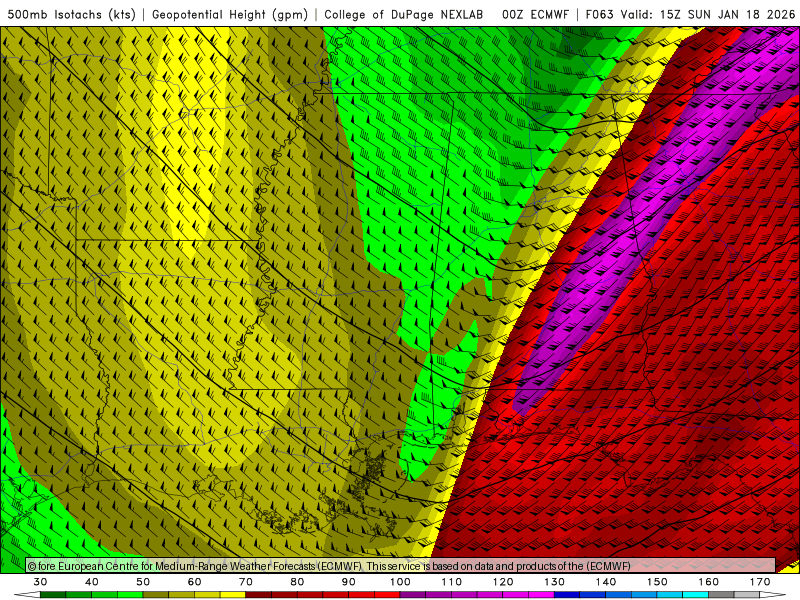Image resolution: width=800 pixels, height=600 pixels.
Task: Click the dark maroon swatch starting at 70
Action: [259, 595]
